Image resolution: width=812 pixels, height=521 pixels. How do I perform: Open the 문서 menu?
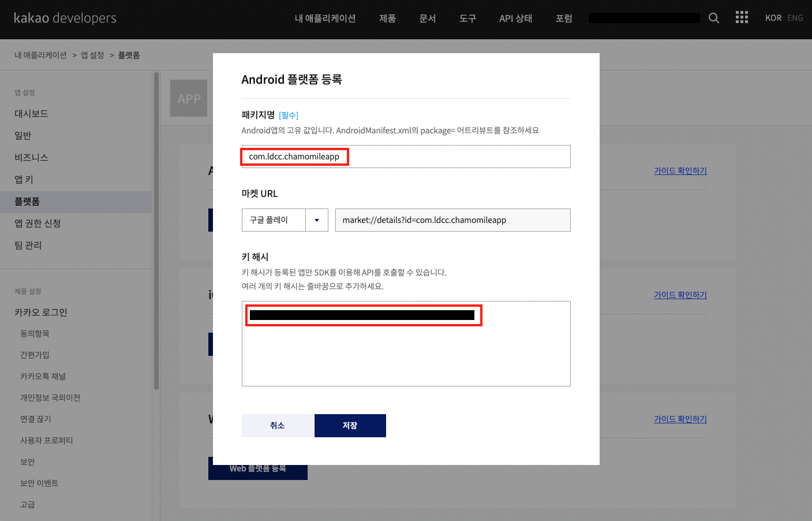pyautogui.click(x=427, y=18)
